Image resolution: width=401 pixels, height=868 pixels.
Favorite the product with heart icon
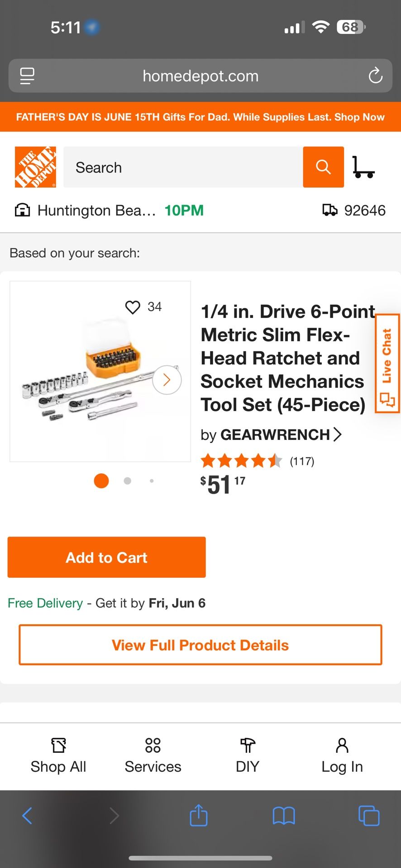133,307
